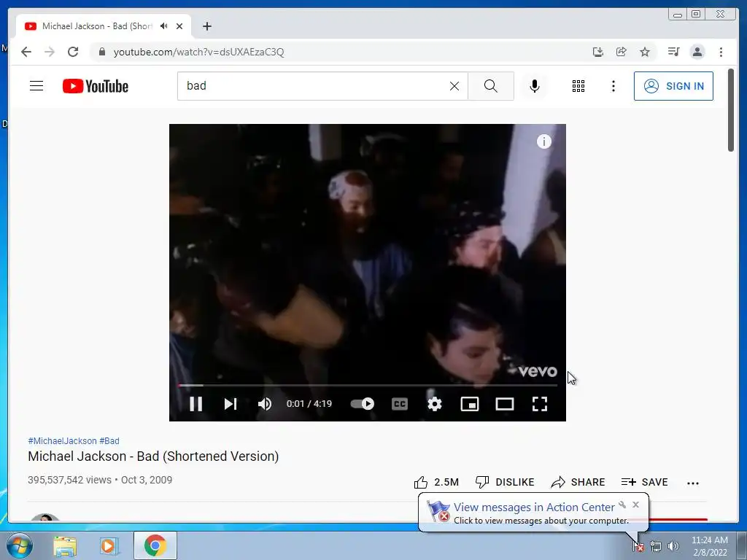Click the Action Center flag tray icon

638,547
